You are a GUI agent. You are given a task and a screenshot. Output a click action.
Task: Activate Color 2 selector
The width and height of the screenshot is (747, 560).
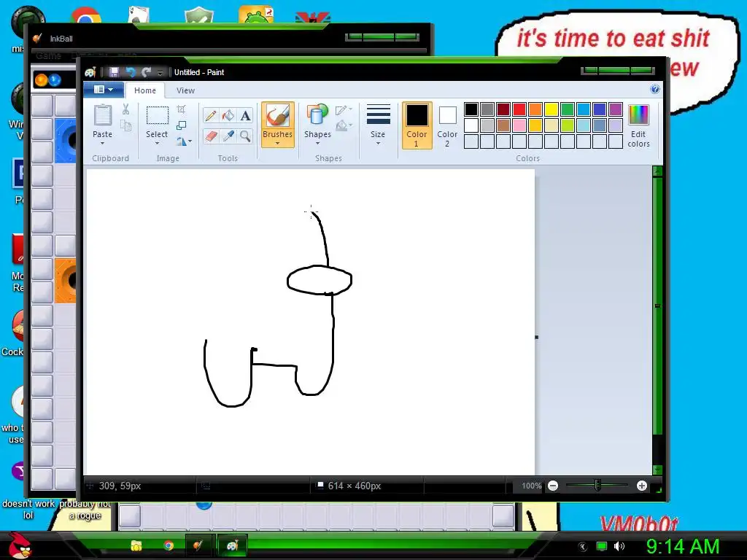click(447, 125)
